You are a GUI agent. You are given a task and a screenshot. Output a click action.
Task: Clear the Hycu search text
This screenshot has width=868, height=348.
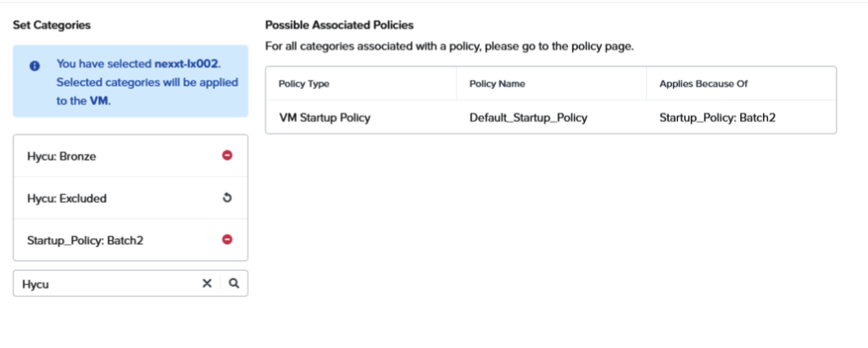click(x=207, y=284)
